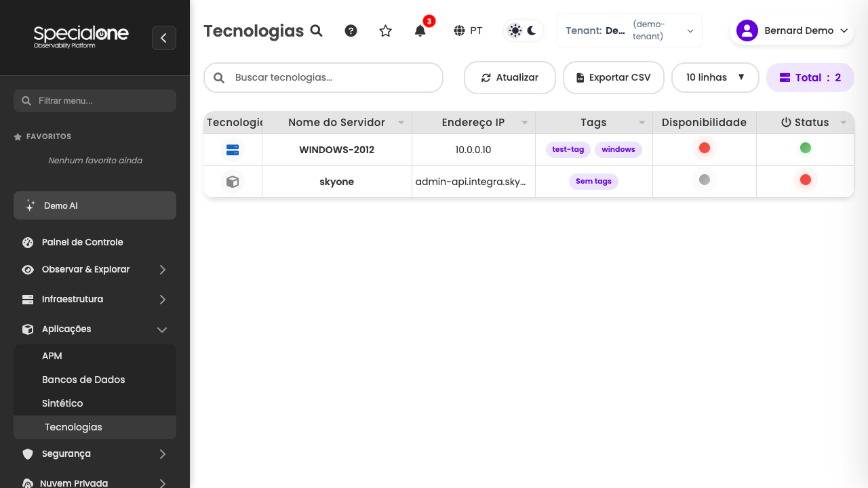
Task: Open the Sintético submenu item
Action: click(95, 403)
